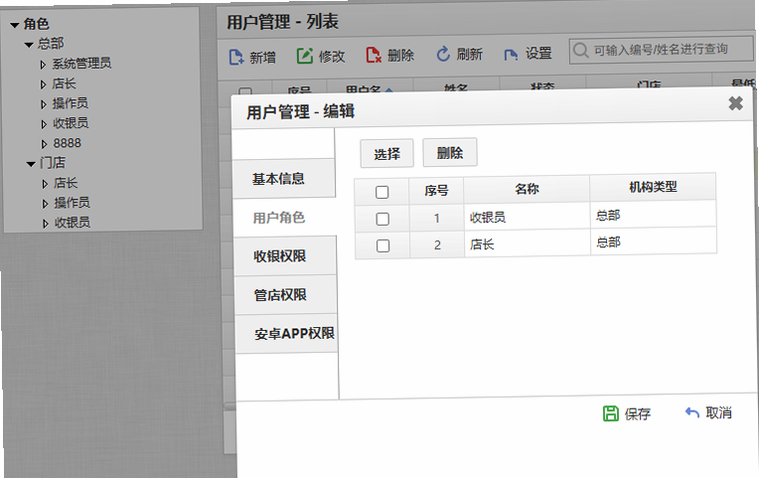Expand 店长 node under 门店
Image resolution: width=759 pixels, height=478 pixels.
45,184
